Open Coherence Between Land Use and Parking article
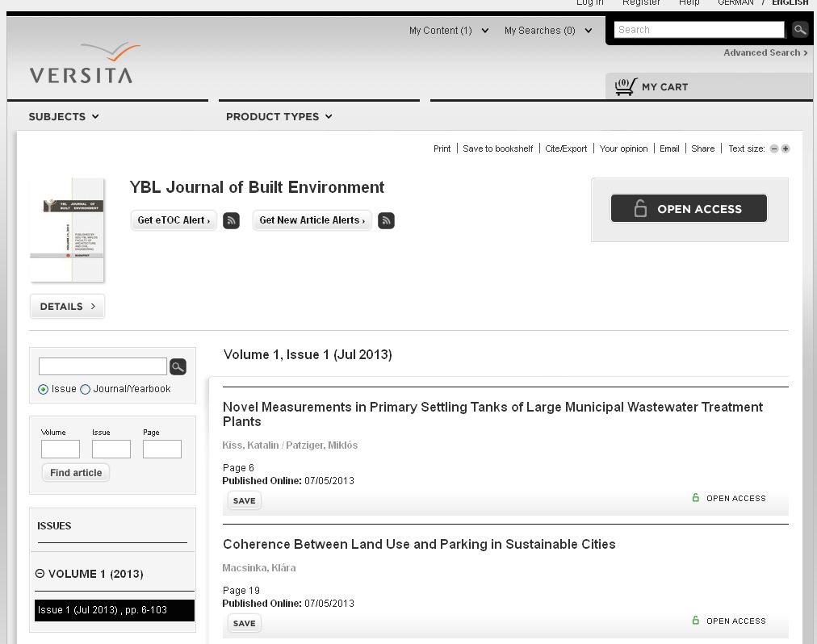 [419, 544]
